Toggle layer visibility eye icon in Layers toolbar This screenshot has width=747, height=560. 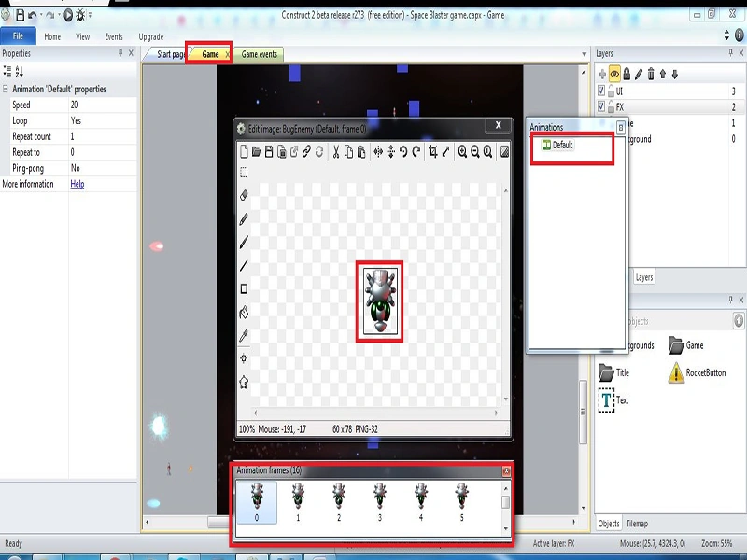(614, 74)
